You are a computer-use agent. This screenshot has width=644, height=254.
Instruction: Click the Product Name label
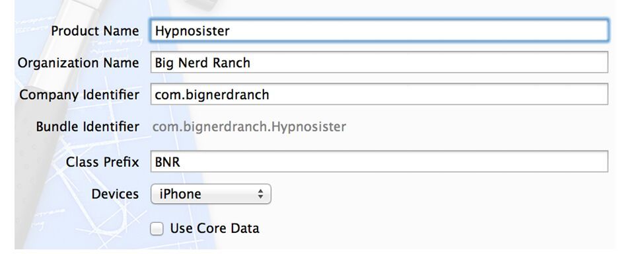point(95,31)
